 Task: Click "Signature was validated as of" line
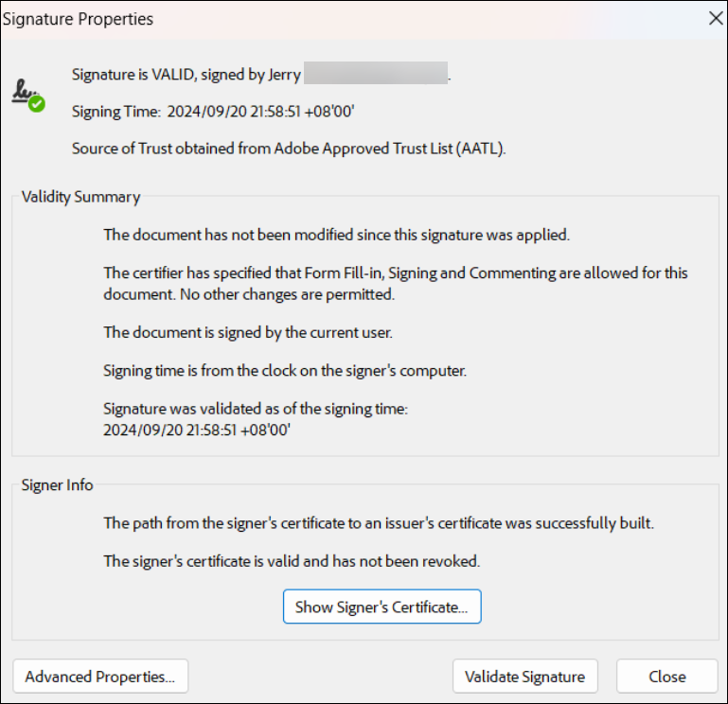(254, 409)
